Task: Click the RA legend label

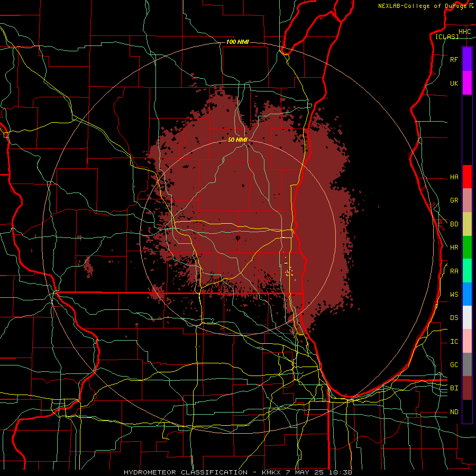Action: coord(454,271)
